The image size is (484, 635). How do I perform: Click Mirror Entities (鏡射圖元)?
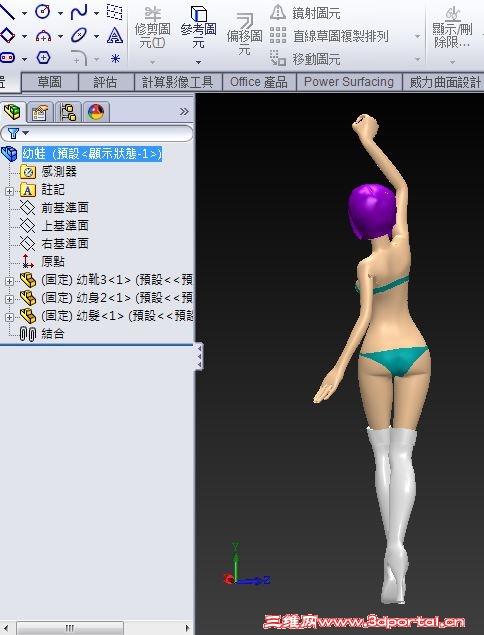[x=305, y=13]
